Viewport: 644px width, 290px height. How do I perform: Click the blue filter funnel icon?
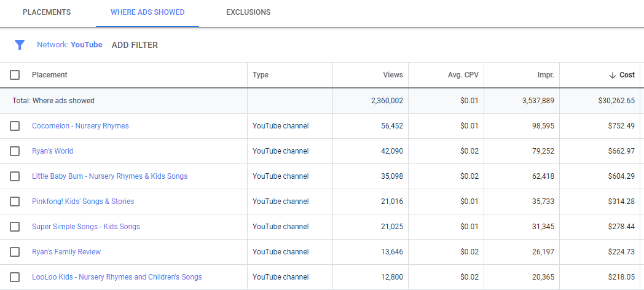tap(20, 45)
